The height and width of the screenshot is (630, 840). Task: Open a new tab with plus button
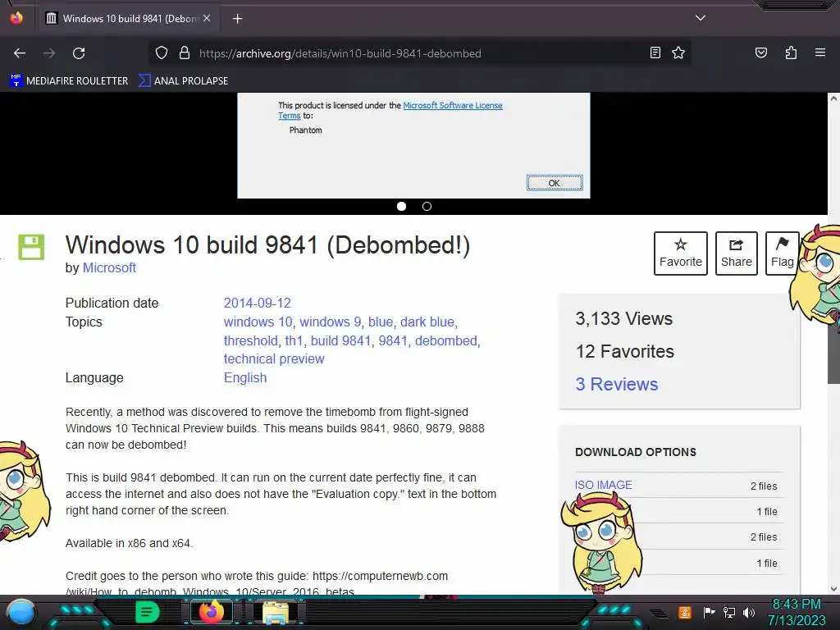point(237,19)
